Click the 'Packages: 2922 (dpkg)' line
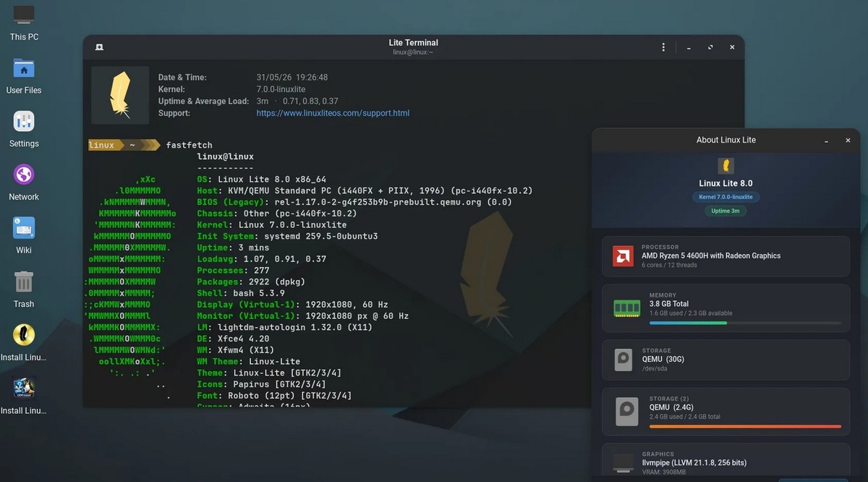The width and height of the screenshot is (868, 482). click(251, 282)
